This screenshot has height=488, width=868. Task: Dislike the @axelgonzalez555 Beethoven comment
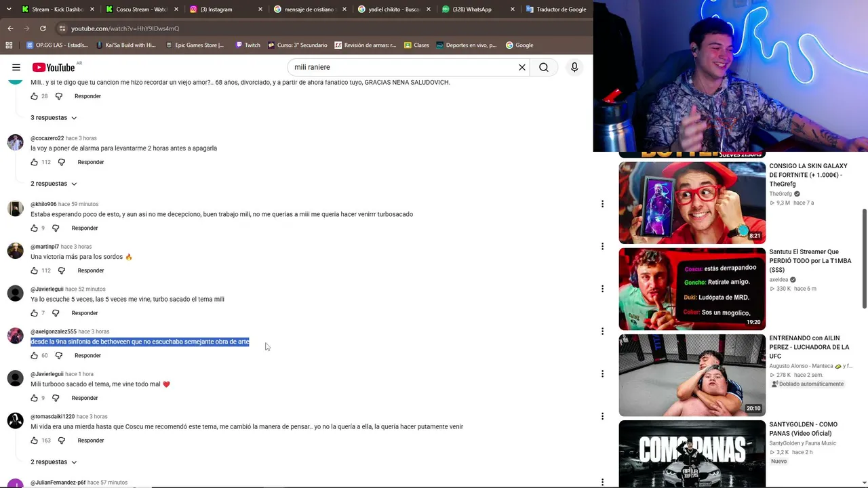[x=59, y=355]
